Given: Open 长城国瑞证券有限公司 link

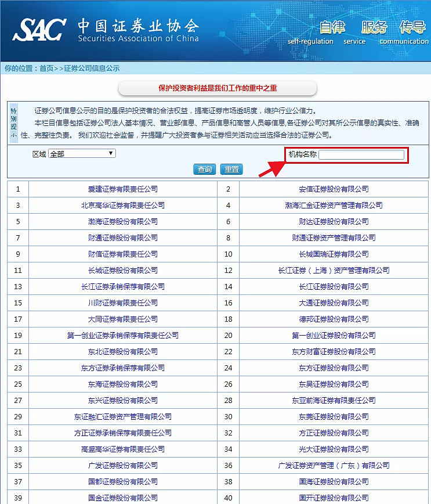Looking at the screenshot, I should pyautogui.click(x=334, y=254).
